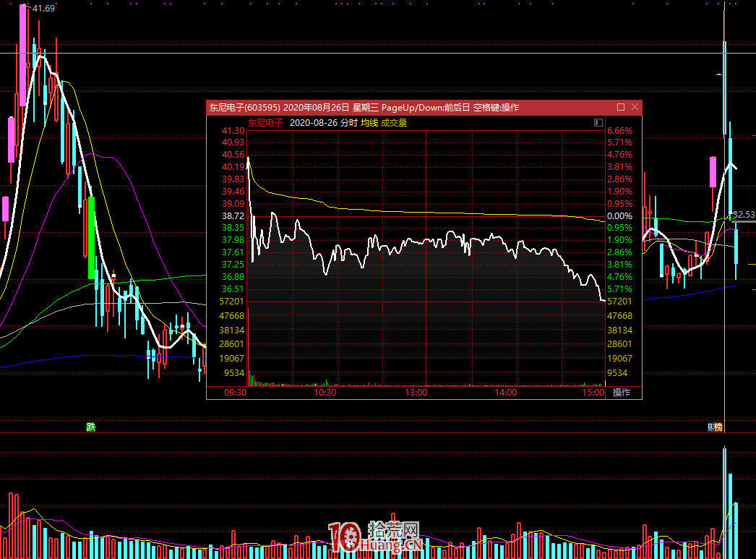Click the 6.66% percentage label
The width and height of the screenshot is (756, 559).
620,131
